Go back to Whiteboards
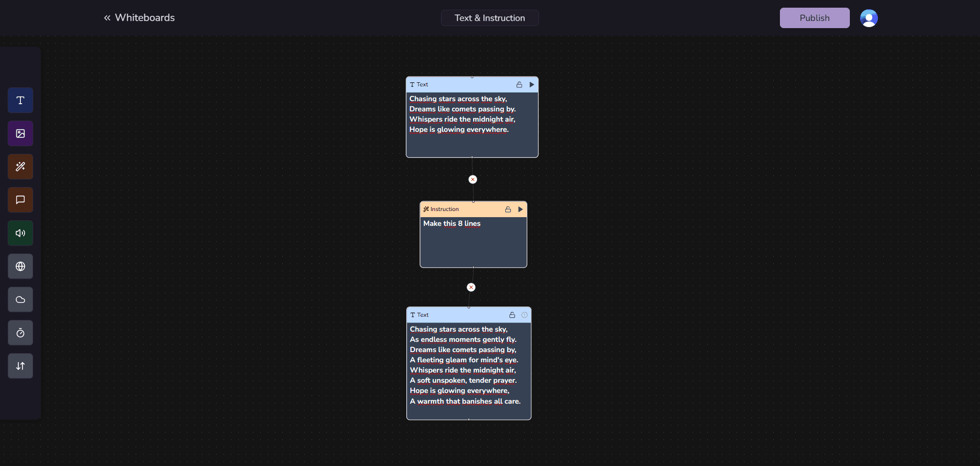Screen dimensions: 980x466 tap(139, 18)
